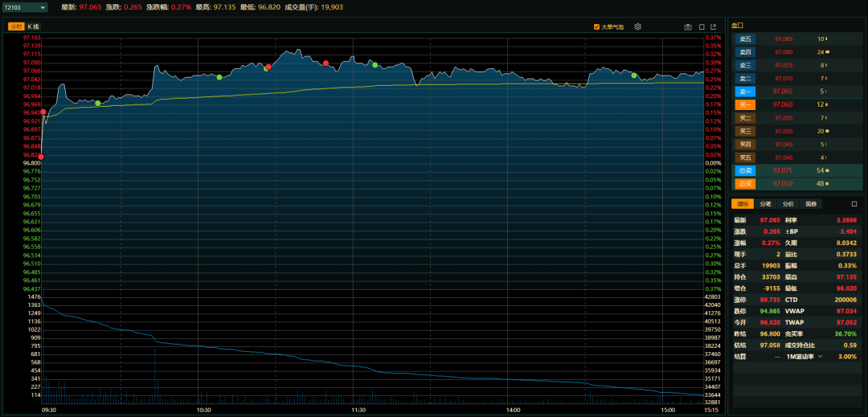Click red bubble right of the 11:30 peak
Viewport: 868px width, 417px height.
[x=326, y=63]
